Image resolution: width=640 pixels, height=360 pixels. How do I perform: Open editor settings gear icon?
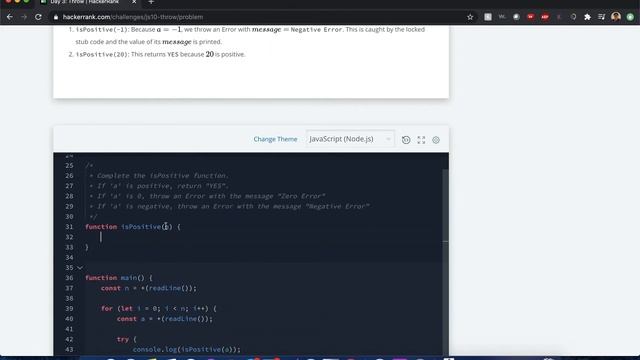click(436, 140)
